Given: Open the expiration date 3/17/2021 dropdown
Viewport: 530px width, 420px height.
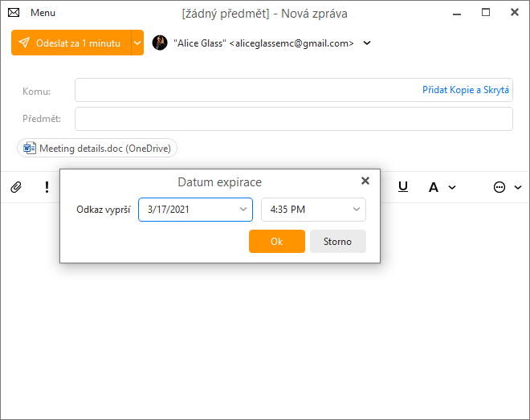Looking at the screenshot, I should tap(195, 210).
